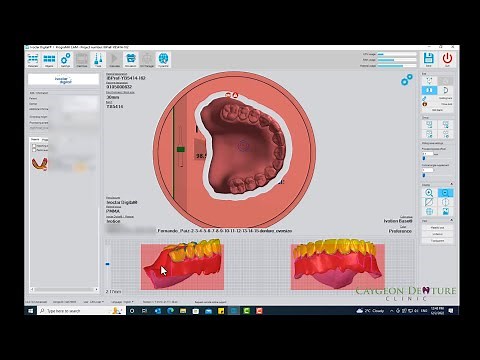Screen dimensions: 480x360
Task: Click the red triangle icon on blank edge
Action: 235,95
